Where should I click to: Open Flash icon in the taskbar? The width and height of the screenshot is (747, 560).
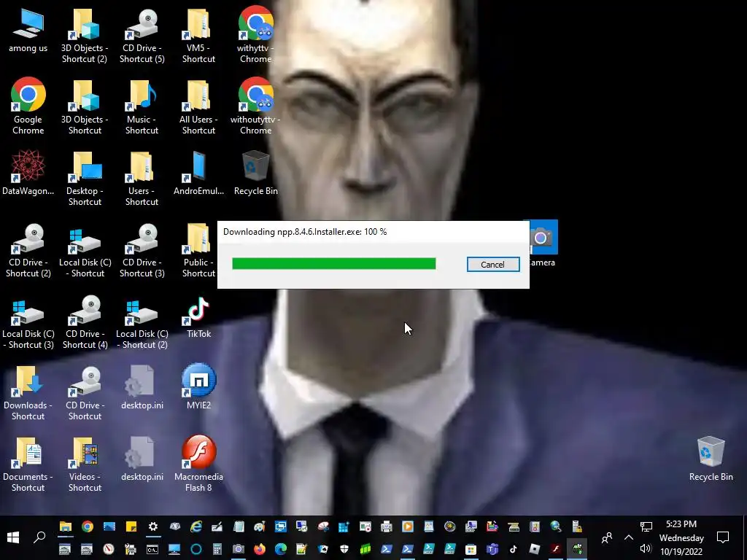click(555, 549)
